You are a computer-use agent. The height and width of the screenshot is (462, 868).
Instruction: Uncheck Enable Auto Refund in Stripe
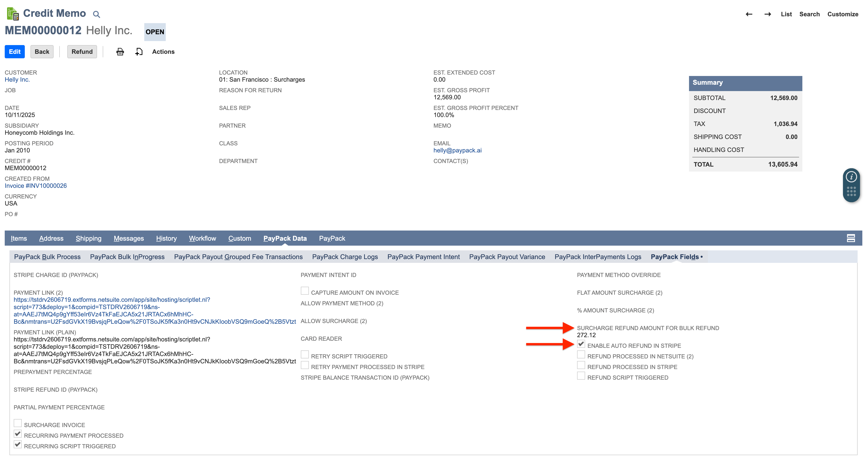pyautogui.click(x=581, y=344)
